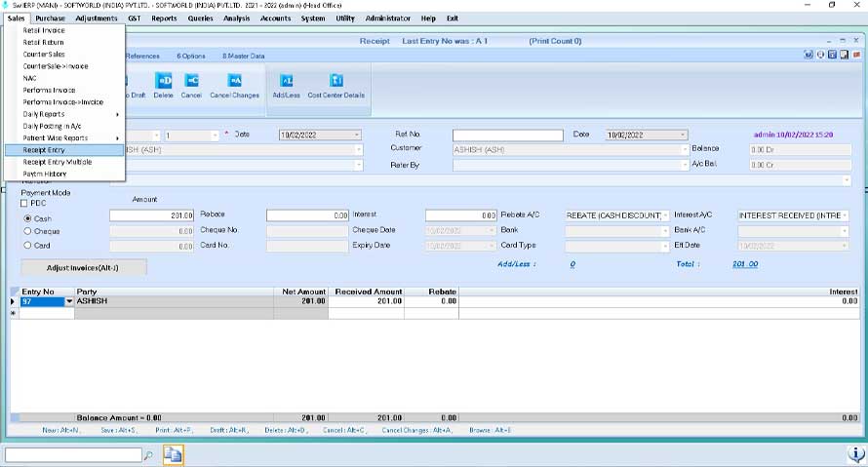Viewport: 868px width, 467px height.
Task: Click Adjust Invoices button
Action: 83,267
